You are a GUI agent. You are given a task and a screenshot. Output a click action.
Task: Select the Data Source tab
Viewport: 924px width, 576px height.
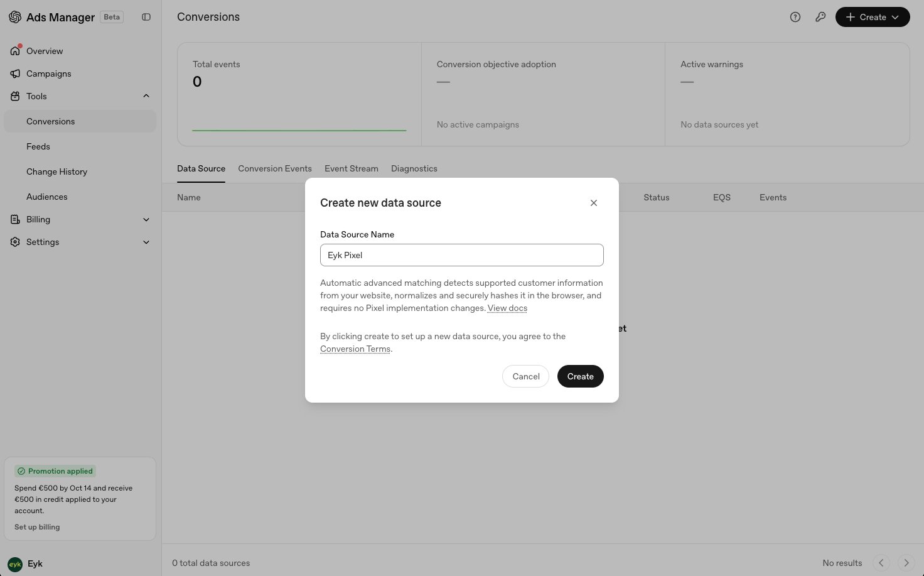pos(201,168)
